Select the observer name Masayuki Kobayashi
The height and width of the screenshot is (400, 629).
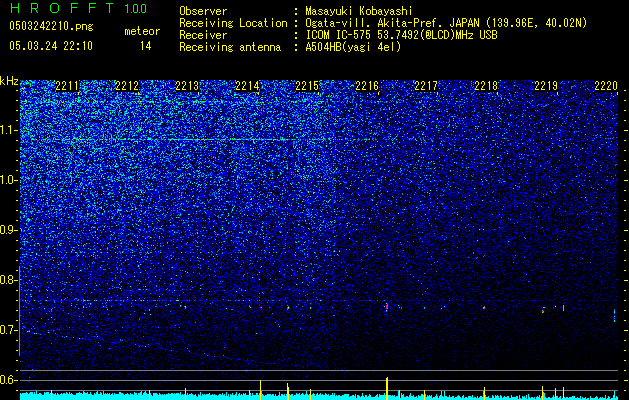click(359, 11)
